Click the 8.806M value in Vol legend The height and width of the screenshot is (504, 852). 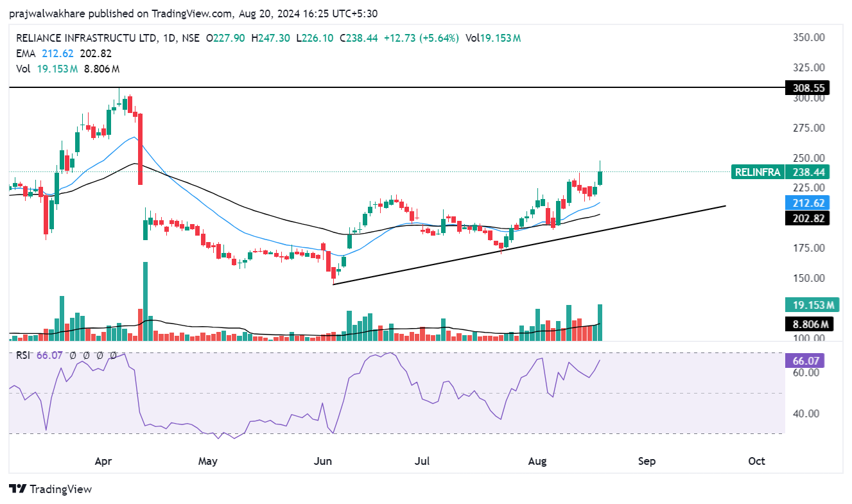(101, 69)
